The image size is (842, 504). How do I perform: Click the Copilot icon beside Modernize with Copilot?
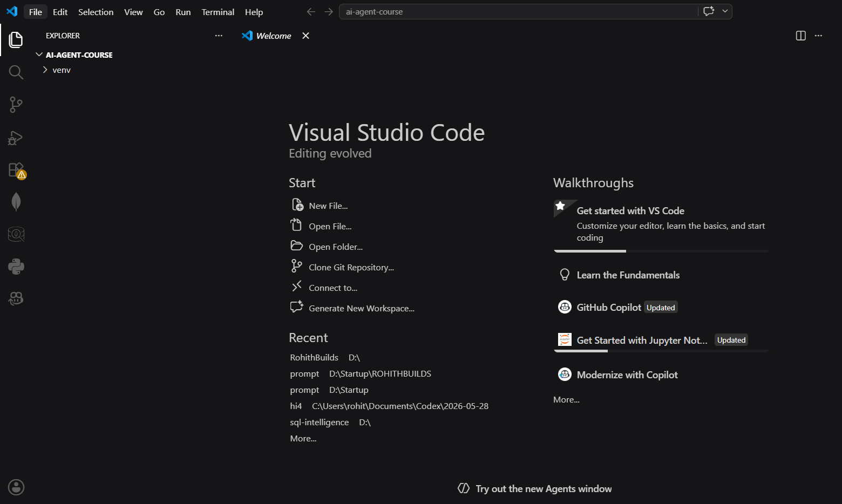pyautogui.click(x=565, y=374)
